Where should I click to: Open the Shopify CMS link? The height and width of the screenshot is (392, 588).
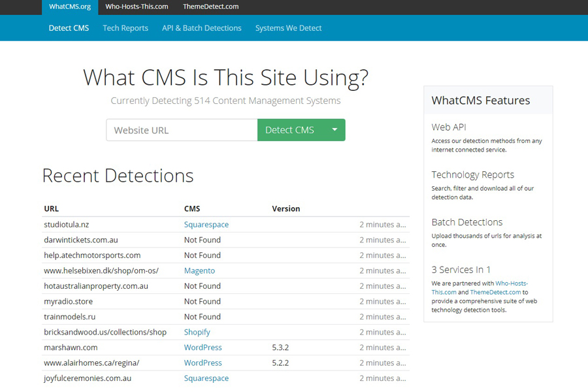click(197, 332)
